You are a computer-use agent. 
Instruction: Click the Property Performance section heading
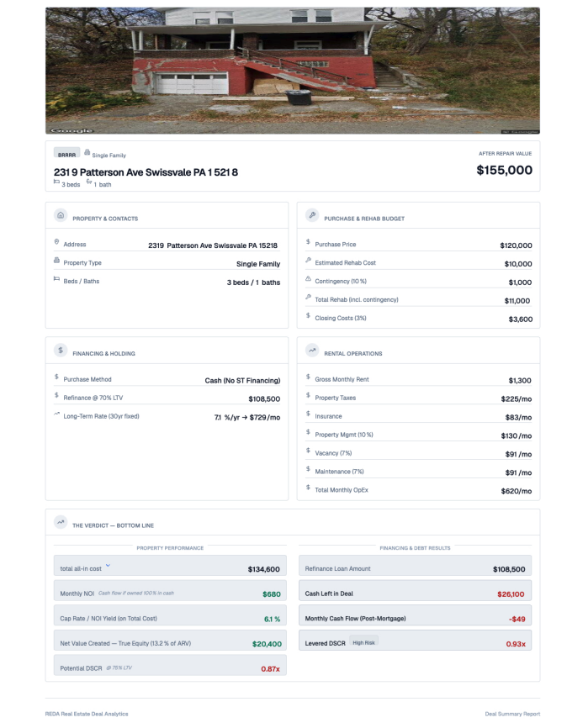pyautogui.click(x=170, y=548)
